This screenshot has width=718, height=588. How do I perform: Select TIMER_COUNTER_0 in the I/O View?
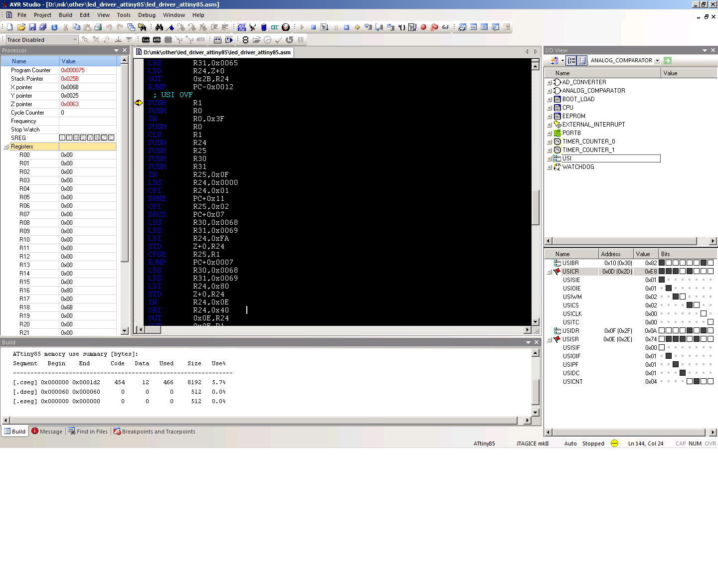pyautogui.click(x=588, y=142)
